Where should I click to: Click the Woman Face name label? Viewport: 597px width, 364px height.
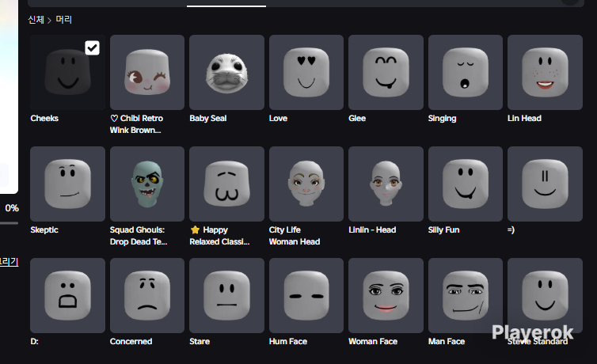373,342
